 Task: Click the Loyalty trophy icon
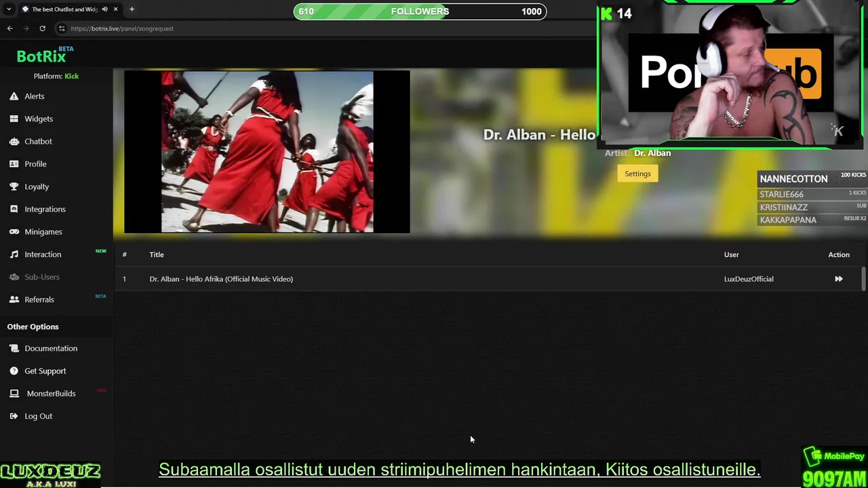click(x=14, y=186)
